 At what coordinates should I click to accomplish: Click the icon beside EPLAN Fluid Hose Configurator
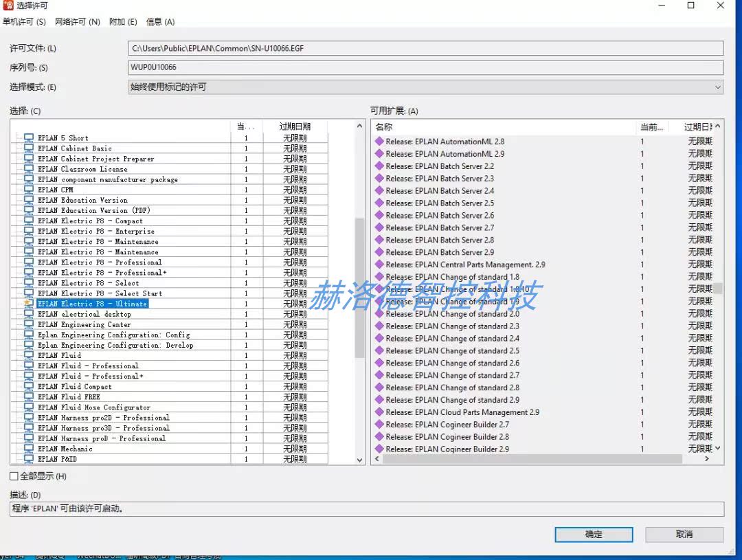(29, 407)
